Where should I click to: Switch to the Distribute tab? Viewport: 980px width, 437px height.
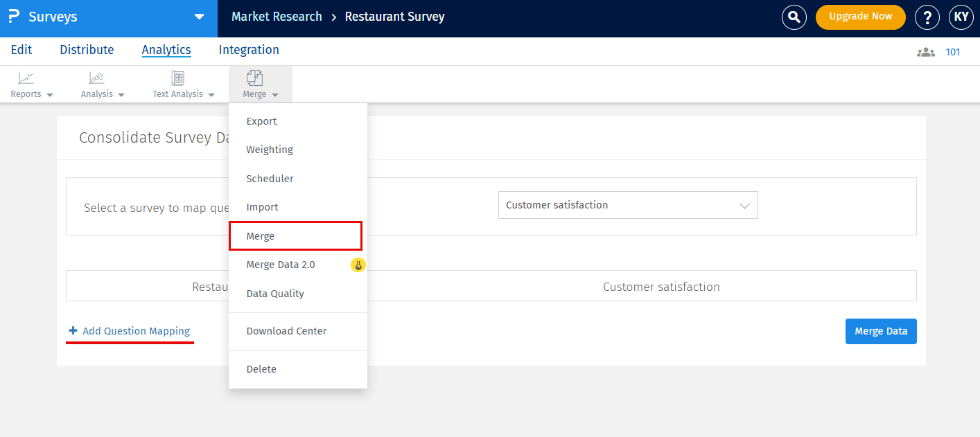pyautogui.click(x=86, y=50)
